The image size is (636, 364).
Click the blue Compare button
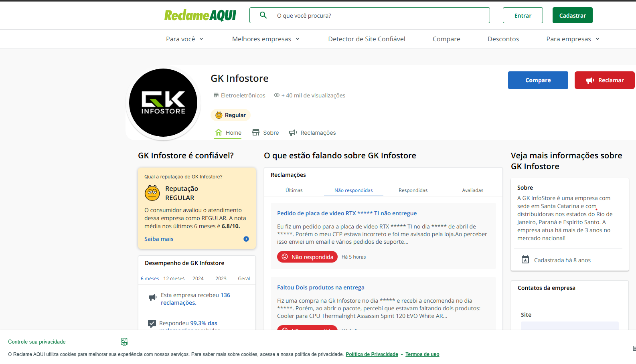click(538, 80)
